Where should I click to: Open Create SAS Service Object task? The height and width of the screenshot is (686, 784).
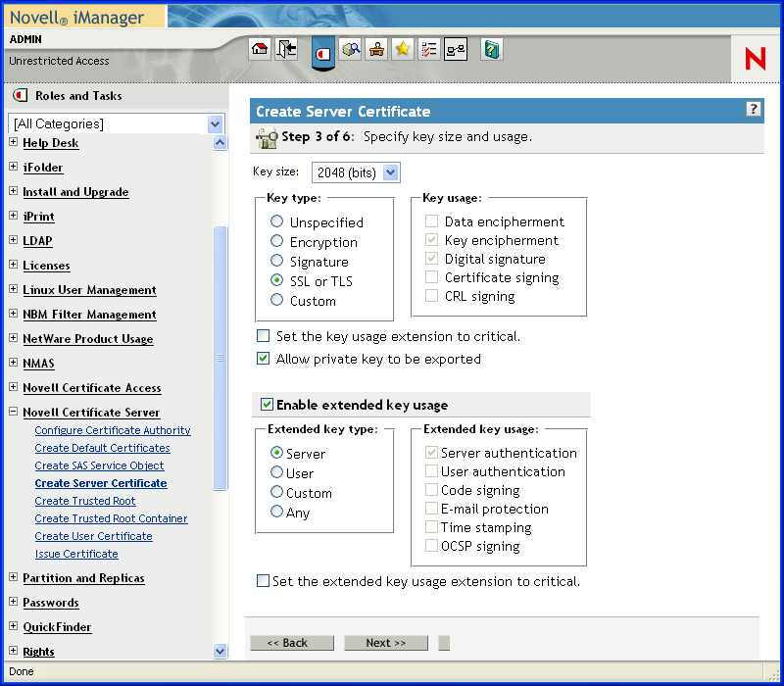(x=100, y=465)
